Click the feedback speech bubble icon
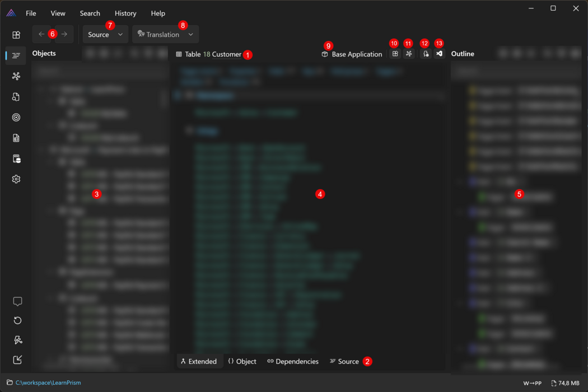The width and height of the screenshot is (588, 392). click(17, 301)
